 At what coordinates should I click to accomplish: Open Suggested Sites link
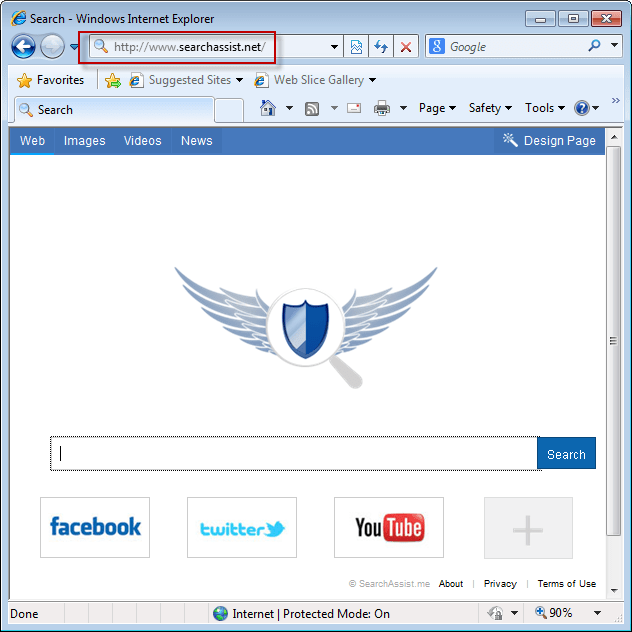click(190, 80)
